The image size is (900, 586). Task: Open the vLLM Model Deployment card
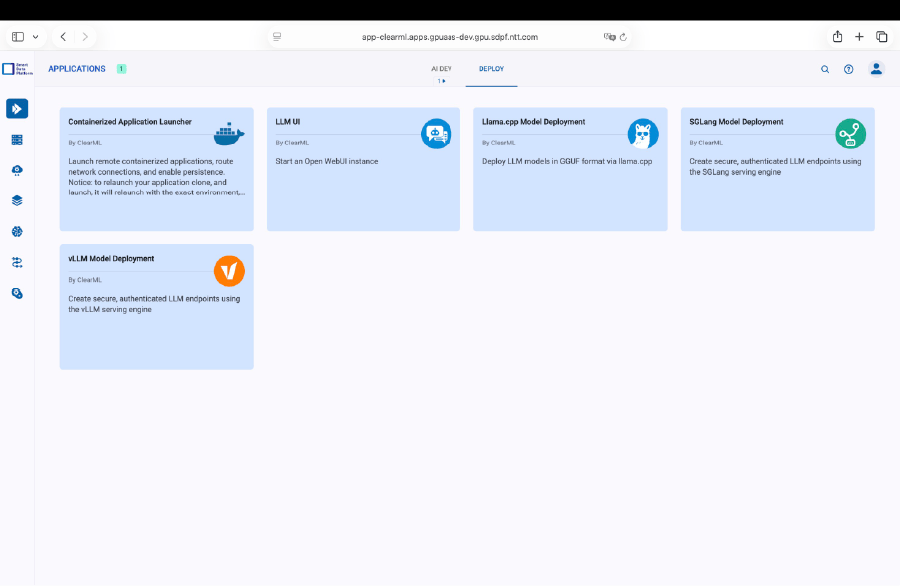pos(157,307)
